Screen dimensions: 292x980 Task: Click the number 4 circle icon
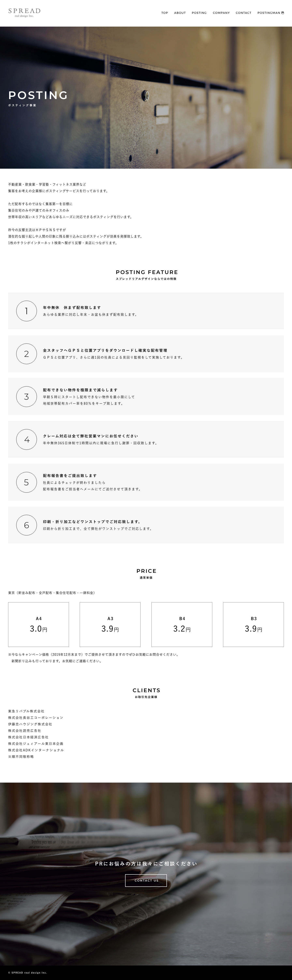point(27,439)
